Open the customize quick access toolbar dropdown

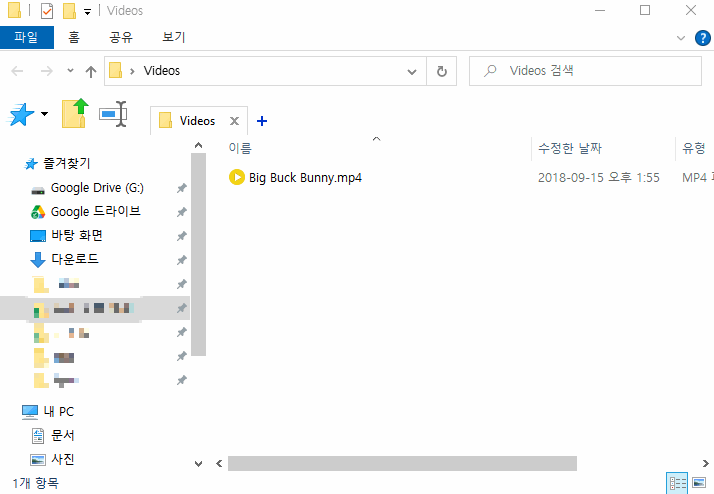coord(87,12)
